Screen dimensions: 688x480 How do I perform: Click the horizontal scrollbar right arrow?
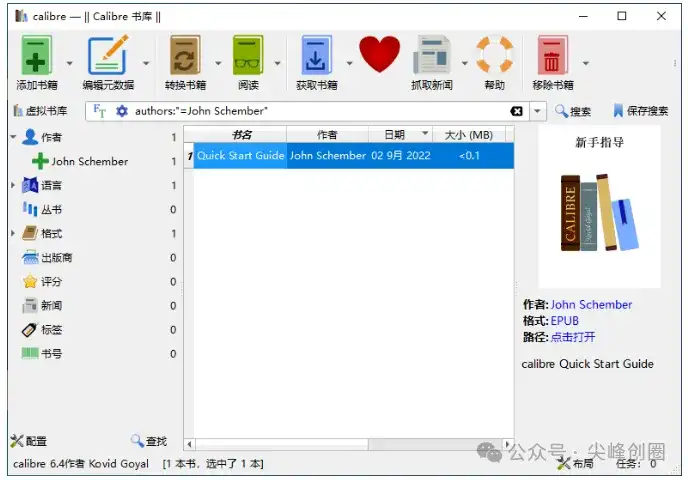tap(508, 444)
